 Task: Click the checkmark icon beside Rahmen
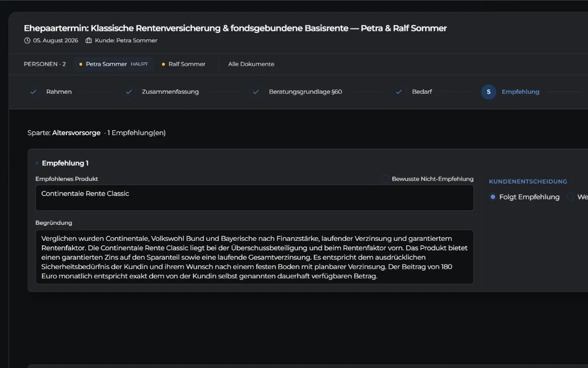(33, 92)
